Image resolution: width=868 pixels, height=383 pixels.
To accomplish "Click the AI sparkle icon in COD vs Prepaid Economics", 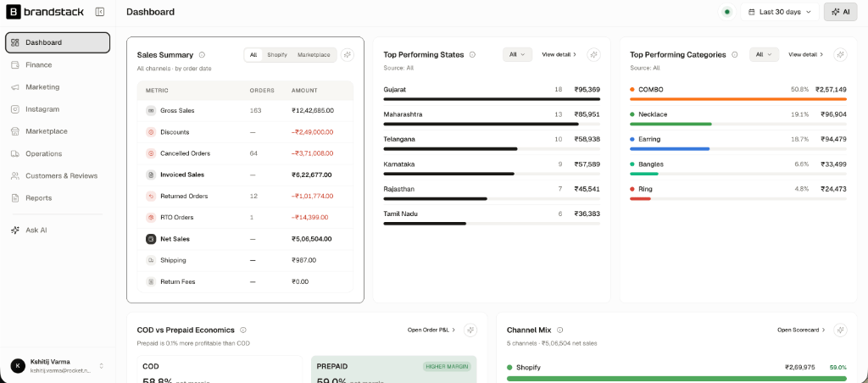I will pyautogui.click(x=470, y=330).
